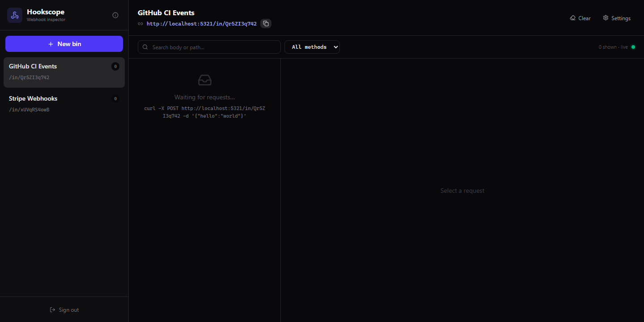Click the 'Select a request' placeholder text

(462, 191)
